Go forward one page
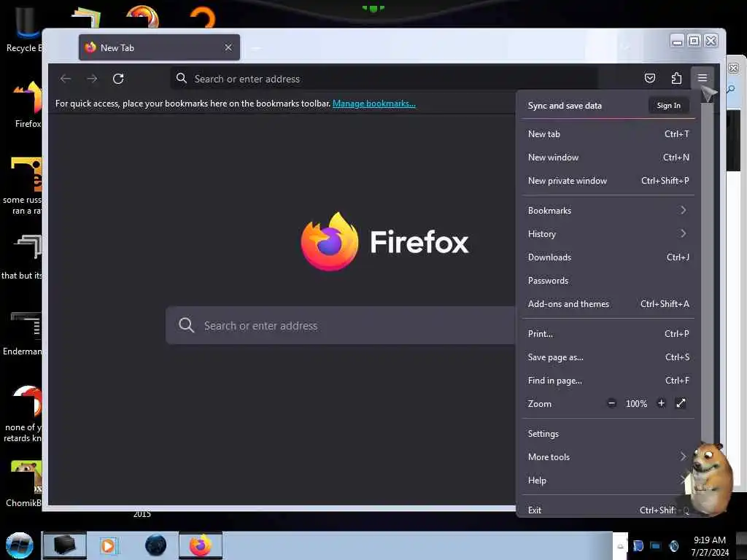 pyautogui.click(x=92, y=79)
